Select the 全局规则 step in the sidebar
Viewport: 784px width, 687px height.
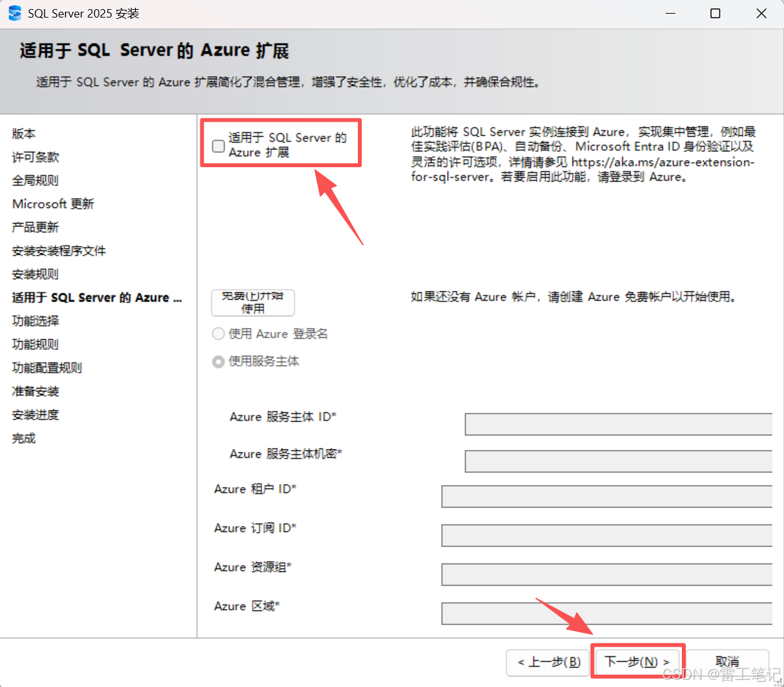tap(36, 180)
